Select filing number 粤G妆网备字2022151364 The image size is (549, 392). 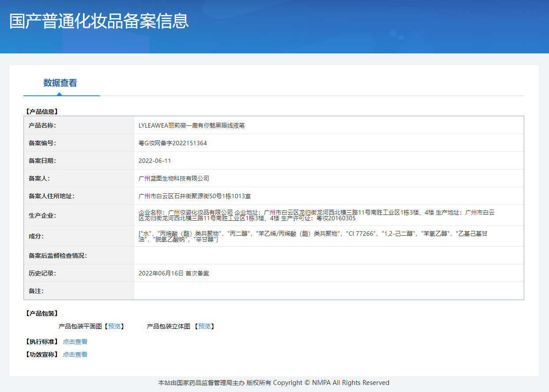173,143
